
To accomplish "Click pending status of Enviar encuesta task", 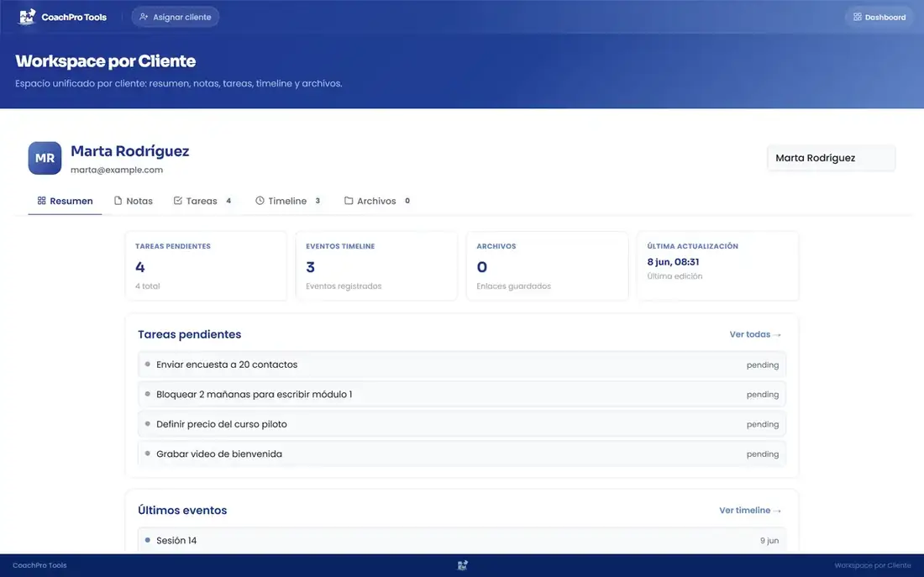I will click(x=763, y=365).
